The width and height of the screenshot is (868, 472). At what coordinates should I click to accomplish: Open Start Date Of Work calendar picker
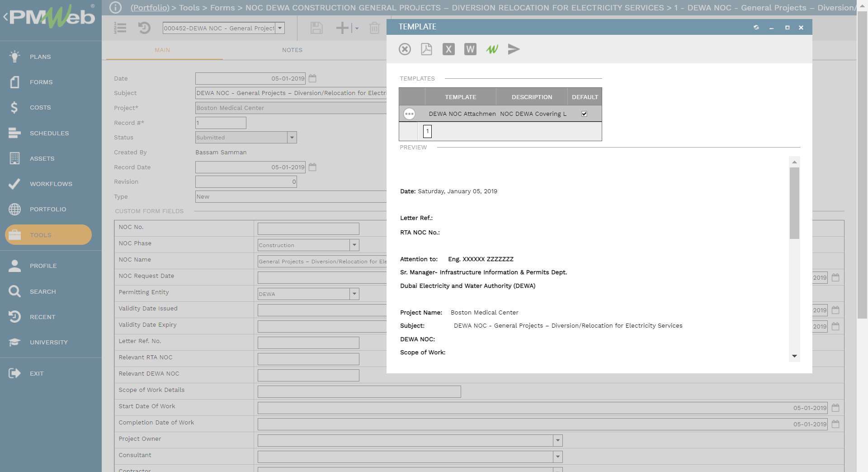pos(835,408)
